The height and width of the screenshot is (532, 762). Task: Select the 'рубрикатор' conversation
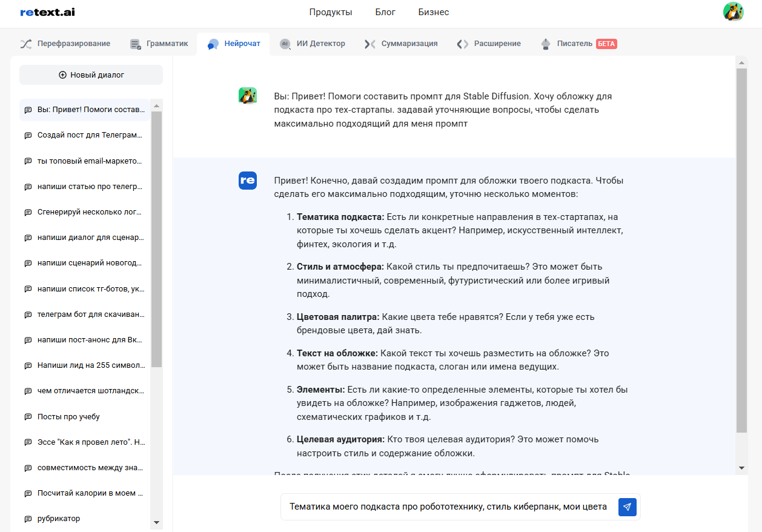(59, 519)
